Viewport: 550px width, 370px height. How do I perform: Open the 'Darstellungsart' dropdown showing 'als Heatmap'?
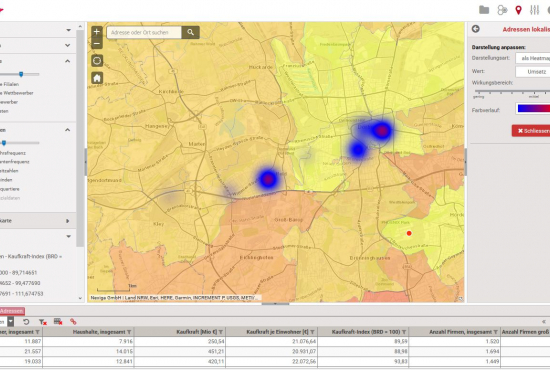click(x=532, y=58)
